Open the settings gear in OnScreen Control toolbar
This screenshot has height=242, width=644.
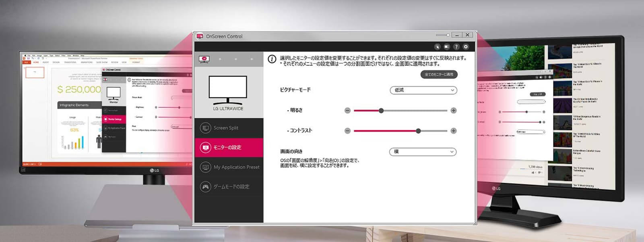pos(466,47)
